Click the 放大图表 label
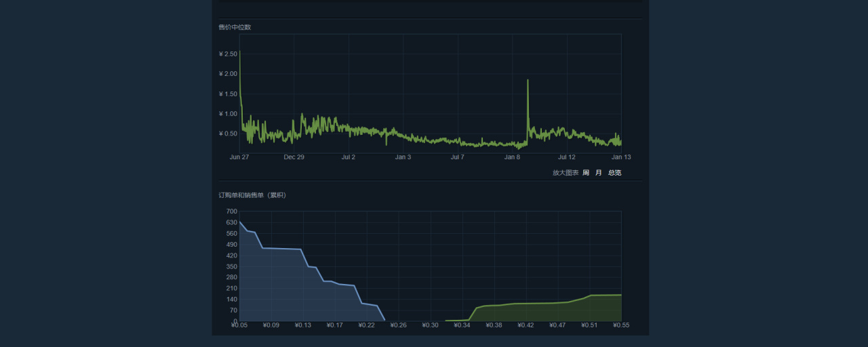868x347 pixels. pos(566,173)
